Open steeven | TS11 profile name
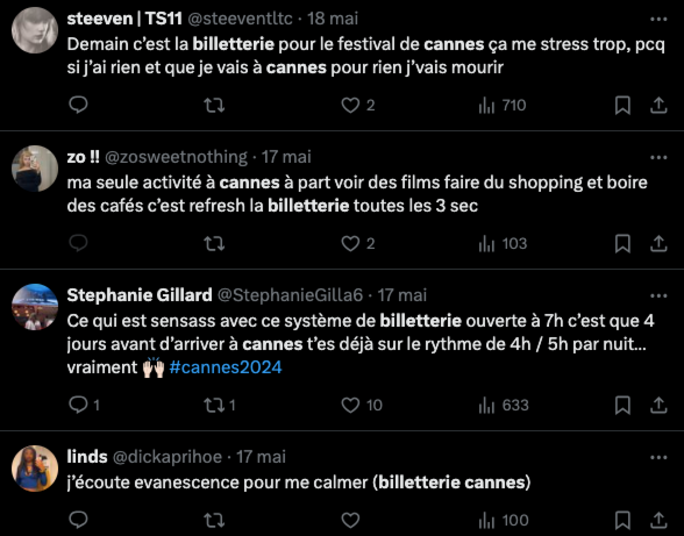This screenshot has height=536, width=684. click(125, 19)
